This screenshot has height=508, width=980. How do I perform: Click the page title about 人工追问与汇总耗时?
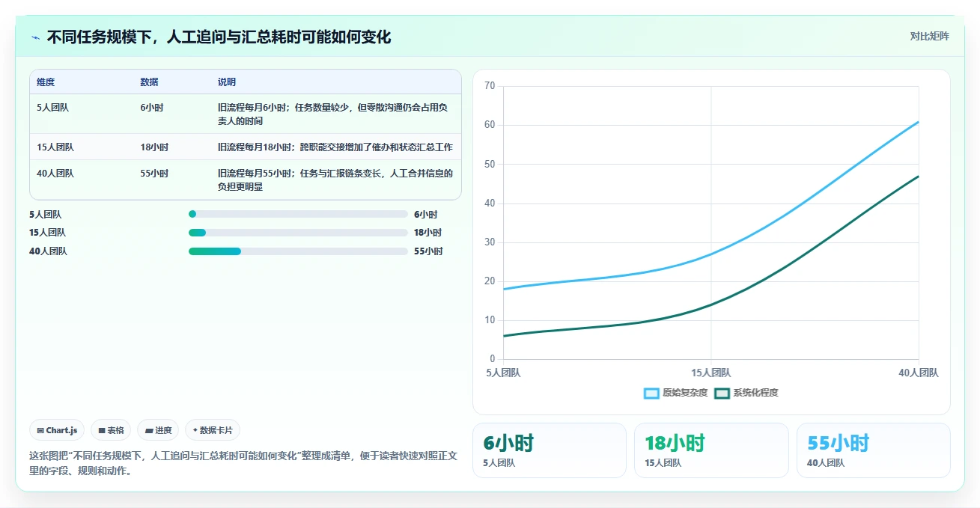click(219, 37)
